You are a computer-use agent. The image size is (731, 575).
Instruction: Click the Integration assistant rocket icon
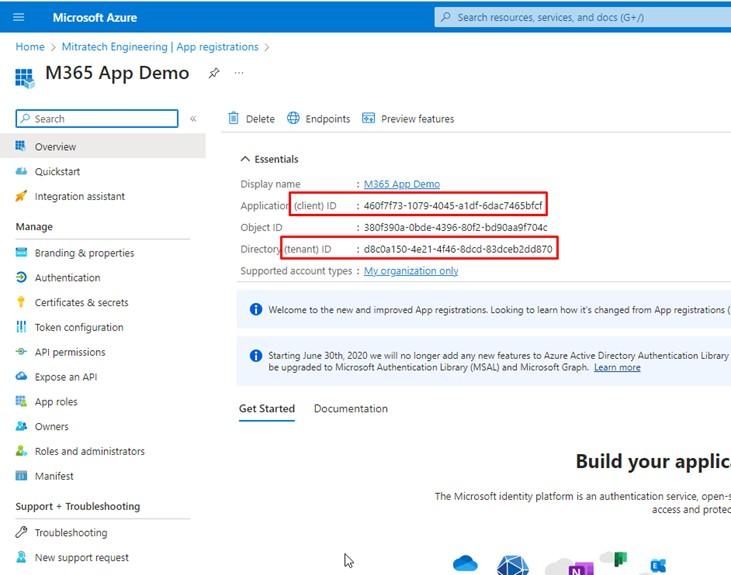click(21, 196)
